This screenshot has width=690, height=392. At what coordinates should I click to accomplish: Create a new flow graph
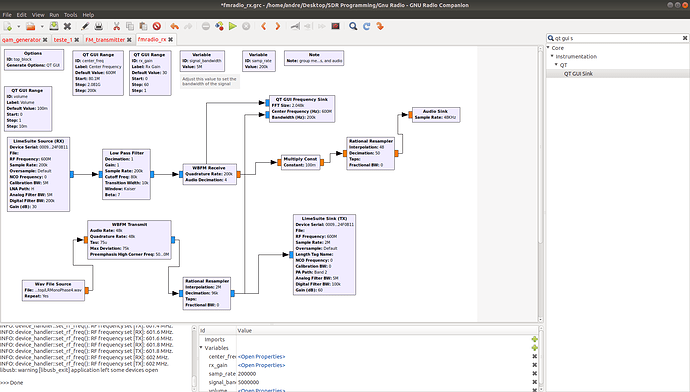point(7,26)
